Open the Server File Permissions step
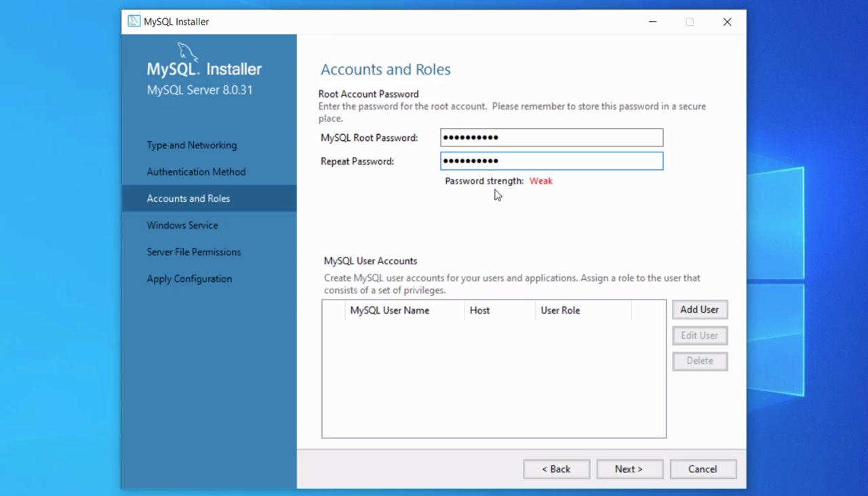868x496 pixels. pyautogui.click(x=194, y=252)
